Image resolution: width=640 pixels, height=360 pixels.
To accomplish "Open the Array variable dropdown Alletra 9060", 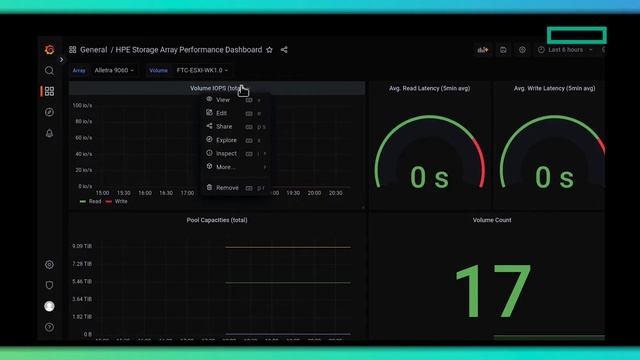I will pos(114,70).
